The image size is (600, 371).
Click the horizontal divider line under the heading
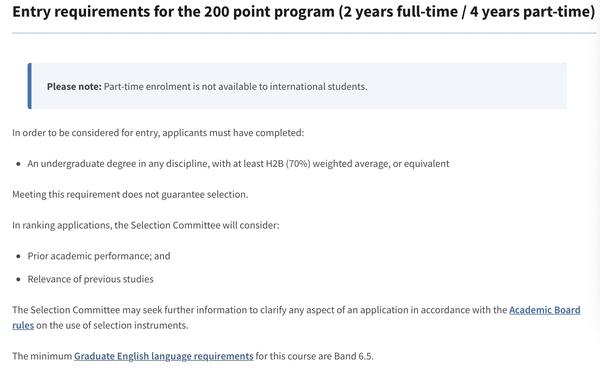tap(304, 33)
